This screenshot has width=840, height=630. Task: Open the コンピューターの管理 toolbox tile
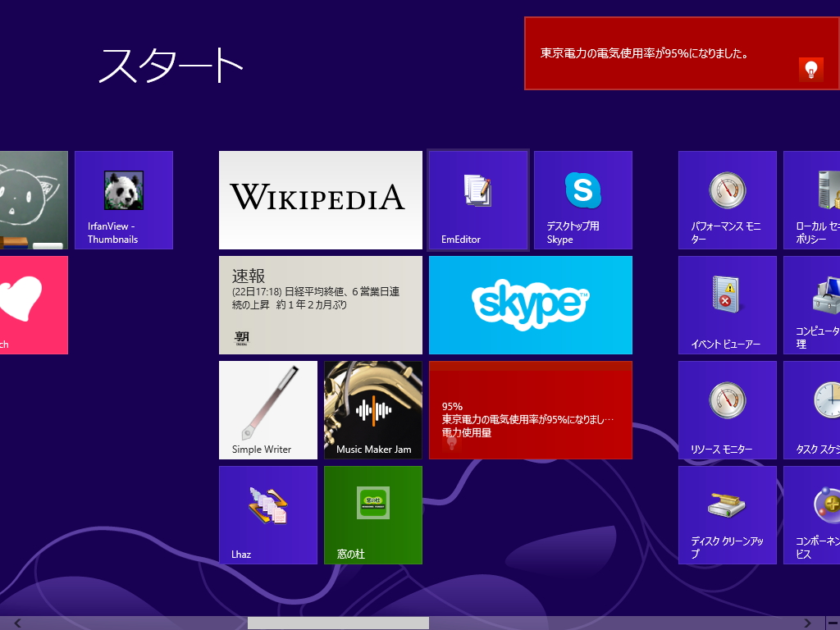[811, 305]
